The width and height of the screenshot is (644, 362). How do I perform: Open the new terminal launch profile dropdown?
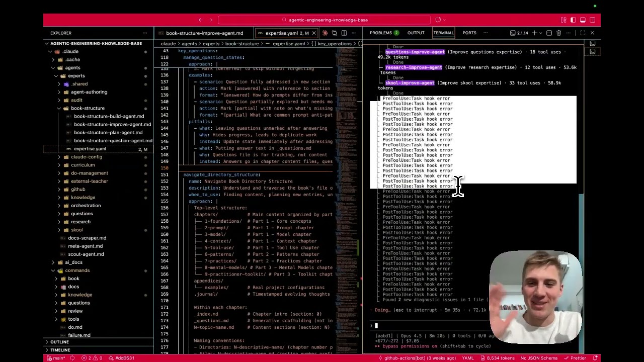click(540, 33)
